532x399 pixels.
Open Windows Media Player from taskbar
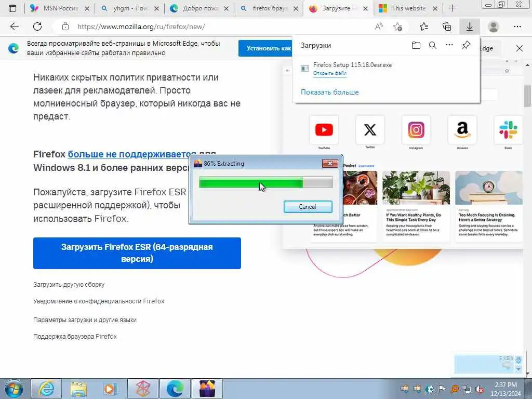[110, 389]
